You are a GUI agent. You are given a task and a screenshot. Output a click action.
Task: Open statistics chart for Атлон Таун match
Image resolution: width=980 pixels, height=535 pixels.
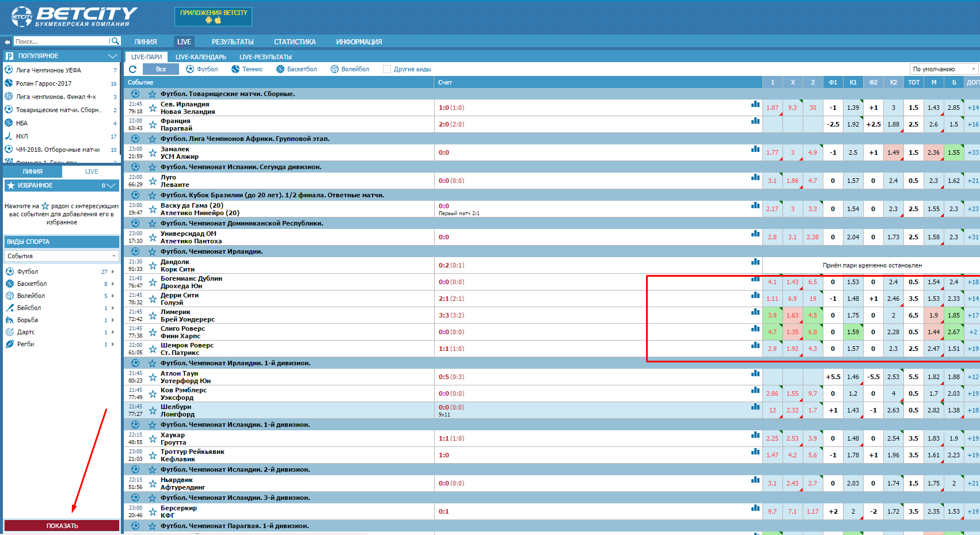(755, 373)
